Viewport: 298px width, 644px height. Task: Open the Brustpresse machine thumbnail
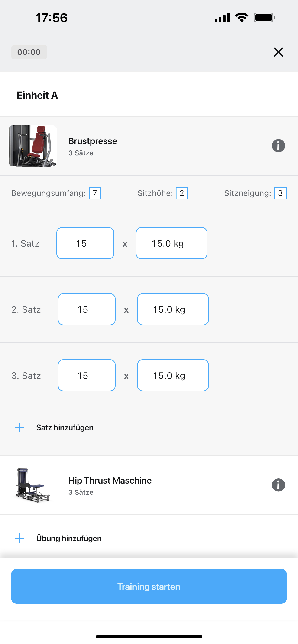tap(33, 146)
